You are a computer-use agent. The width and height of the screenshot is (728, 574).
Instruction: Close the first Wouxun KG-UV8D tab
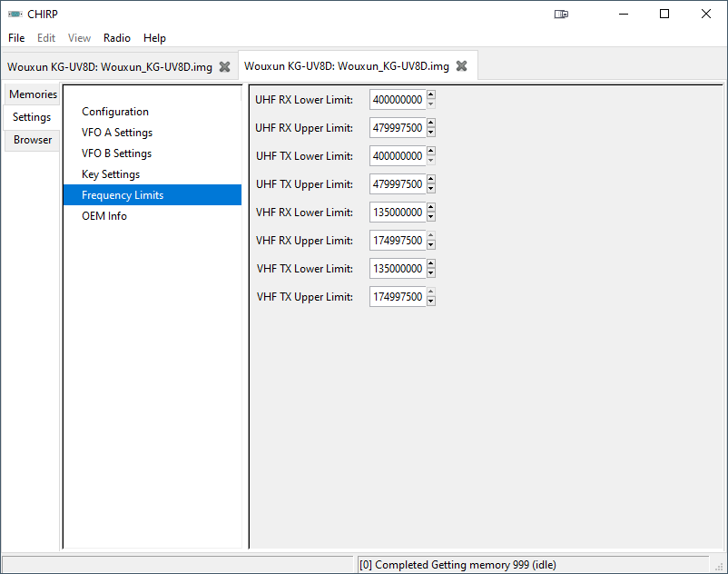(225, 67)
